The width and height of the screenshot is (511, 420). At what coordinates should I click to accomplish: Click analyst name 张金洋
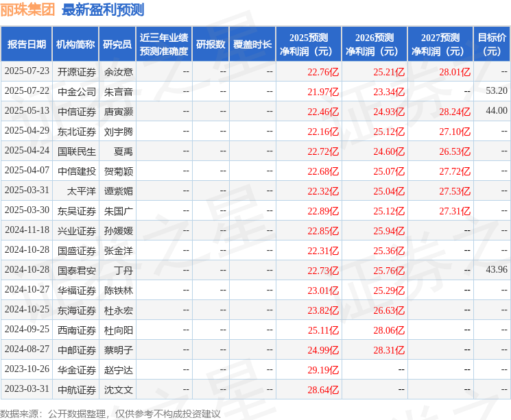click(118, 251)
